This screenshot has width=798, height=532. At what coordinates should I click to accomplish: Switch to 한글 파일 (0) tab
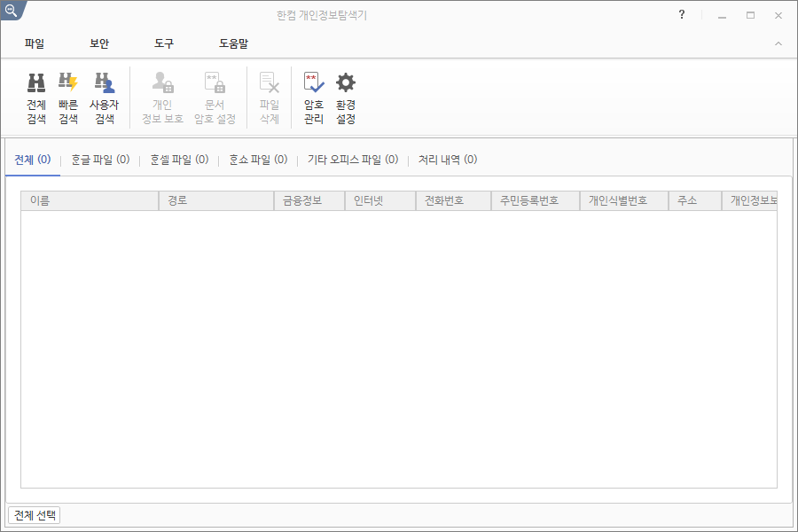click(100, 160)
